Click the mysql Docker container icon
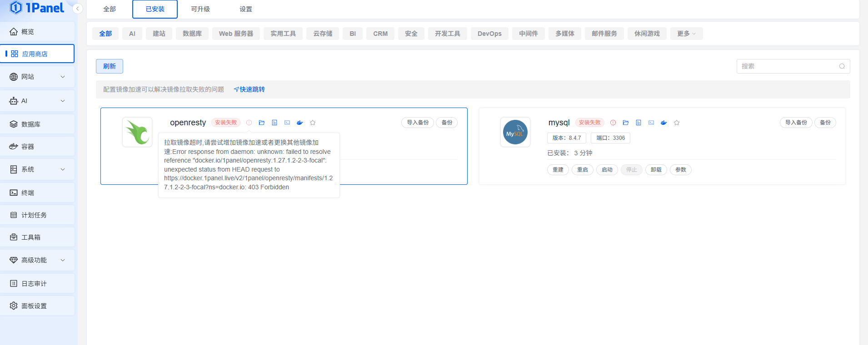The height and width of the screenshot is (345, 868). click(664, 123)
